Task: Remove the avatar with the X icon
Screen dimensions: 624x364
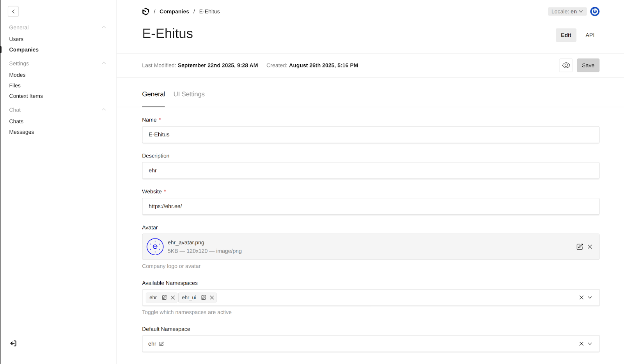Action: 590,247
